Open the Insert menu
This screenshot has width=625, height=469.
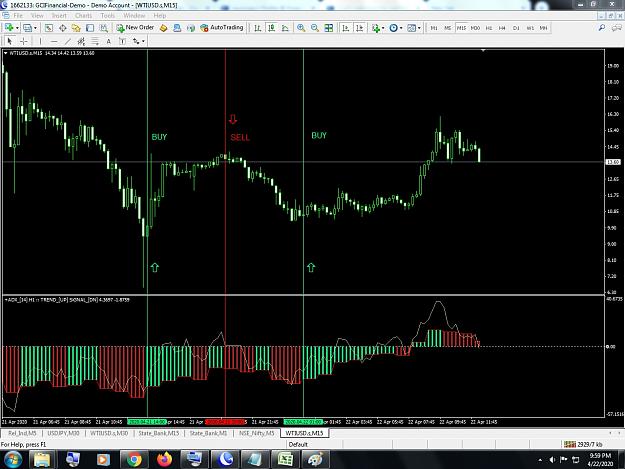coord(59,16)
